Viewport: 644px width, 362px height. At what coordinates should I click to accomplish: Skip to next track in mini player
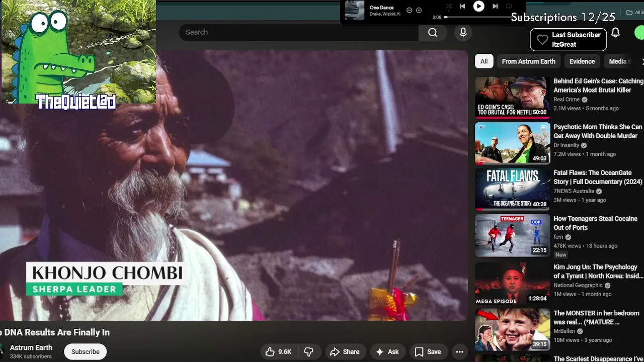click(x=495, y=6)
